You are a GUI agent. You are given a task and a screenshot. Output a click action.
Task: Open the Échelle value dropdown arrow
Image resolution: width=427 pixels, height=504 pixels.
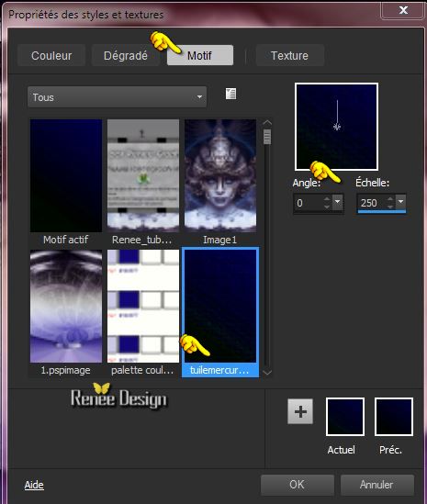coord(400,202)
